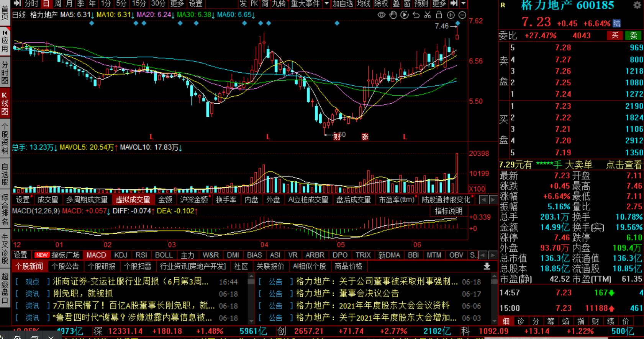Toggle the lock icon on chart toolbar
Screen dimensions: 644x339
[439, 15]
